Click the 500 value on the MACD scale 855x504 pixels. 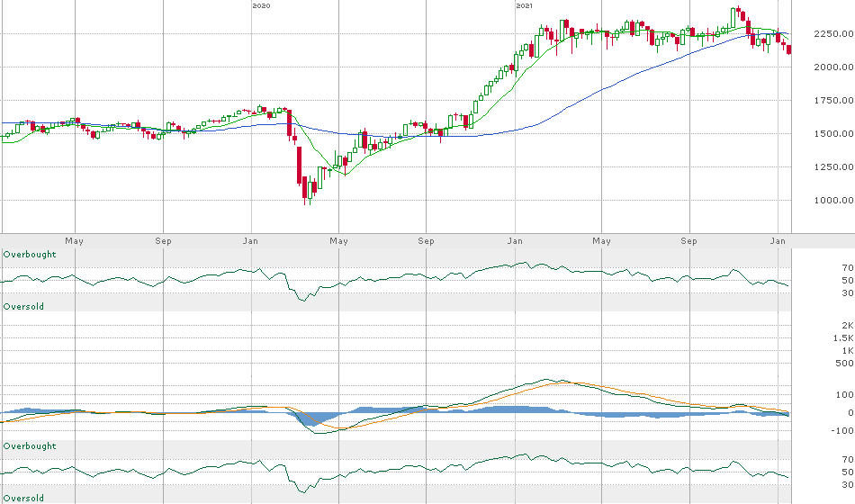[844, 364]
